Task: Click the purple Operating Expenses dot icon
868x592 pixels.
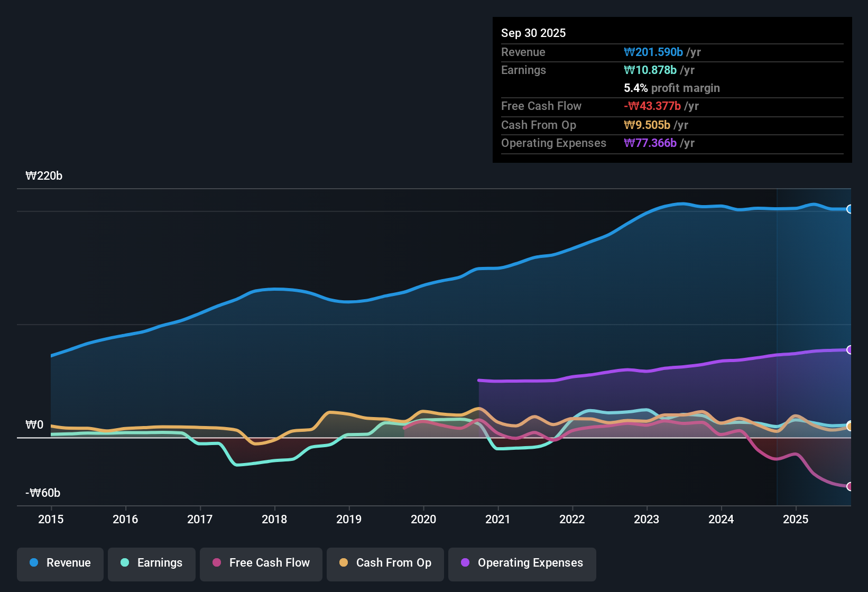Action: point(465,563)
